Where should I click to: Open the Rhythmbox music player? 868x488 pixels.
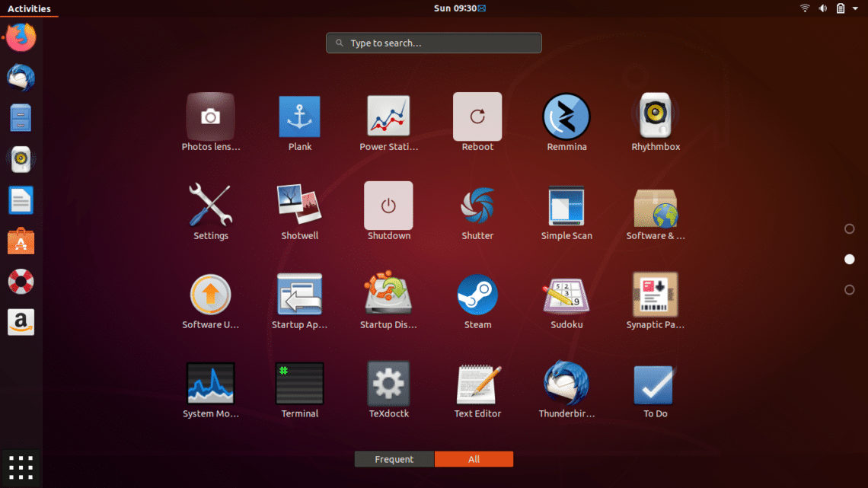tap(655, 116)
